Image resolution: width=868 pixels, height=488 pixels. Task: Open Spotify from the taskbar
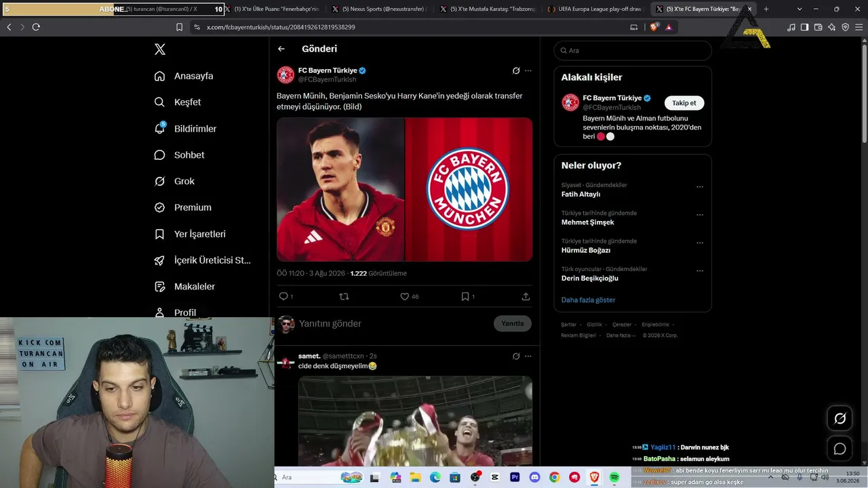pos(614,477)
